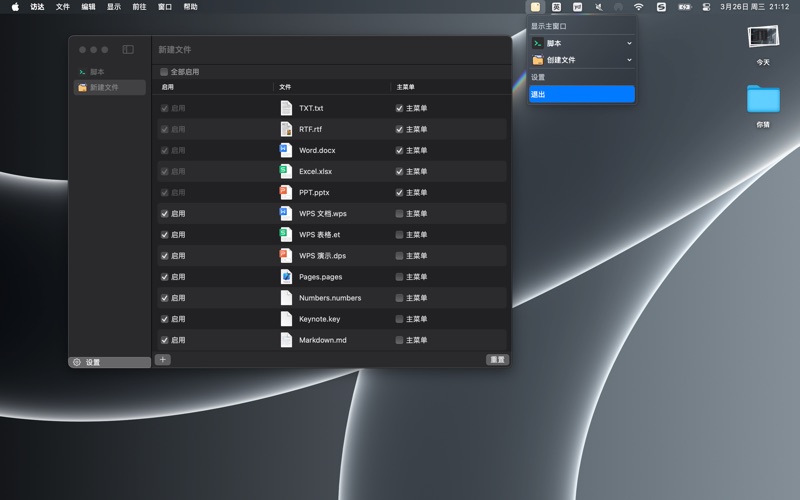Open the 编辑 menu in menu bar
Image resolution: width=800 pixels, height=500 pixels.
point(89,7)
